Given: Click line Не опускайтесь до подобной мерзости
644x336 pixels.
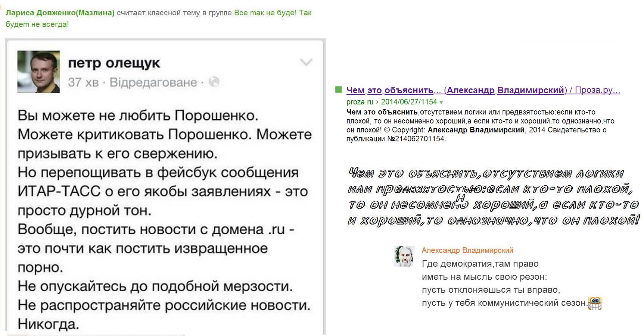Looking at the screenshot, I should pos(155,286).
